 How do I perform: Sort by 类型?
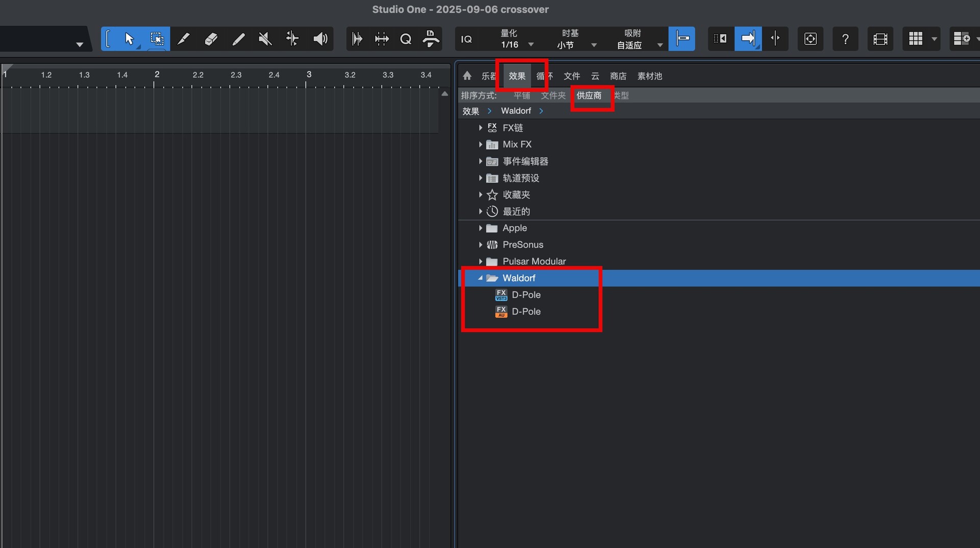[621, 96]
